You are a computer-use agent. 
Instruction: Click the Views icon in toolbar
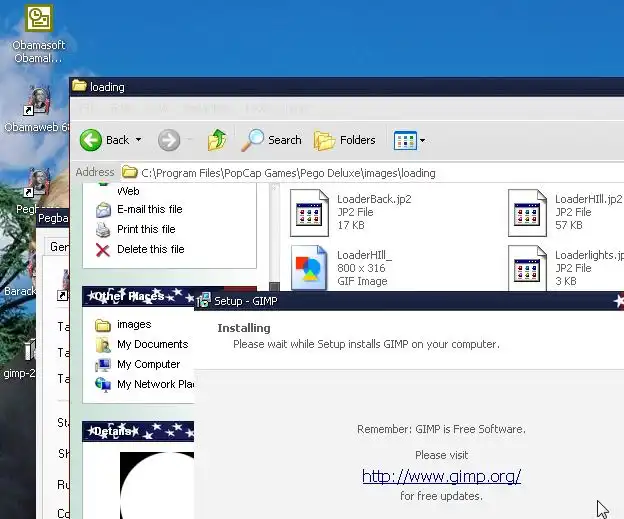pos(405,140)
